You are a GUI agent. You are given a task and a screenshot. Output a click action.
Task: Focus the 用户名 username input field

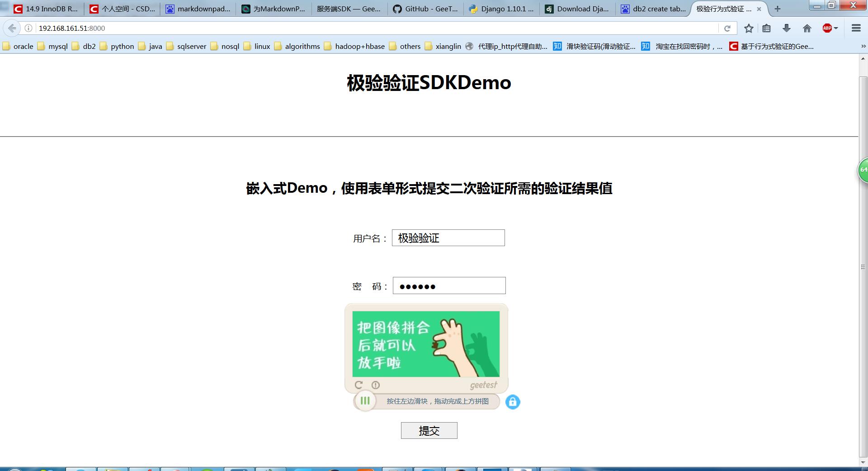click(x=448, y=238)
